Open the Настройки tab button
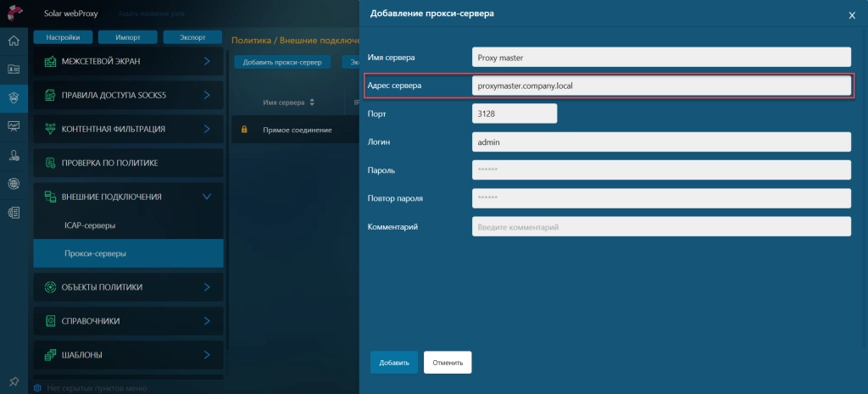The image size is (868, 394). point(63,37)
